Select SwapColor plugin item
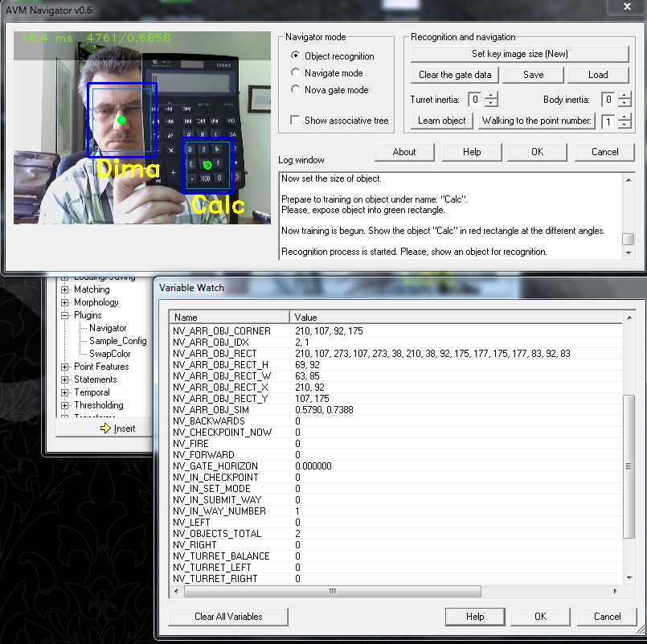This screenshot has width=647, height=644. (110, 354)
